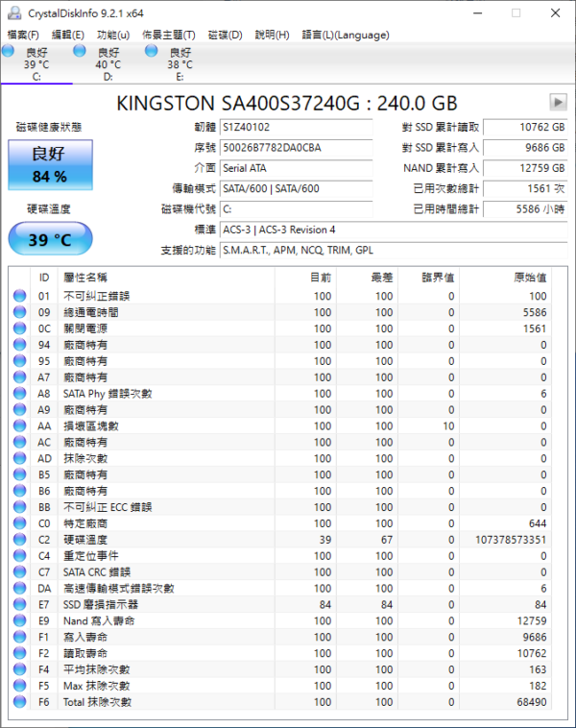Click the 序號 serial number field
576x728 pixels.
(293, 148)
